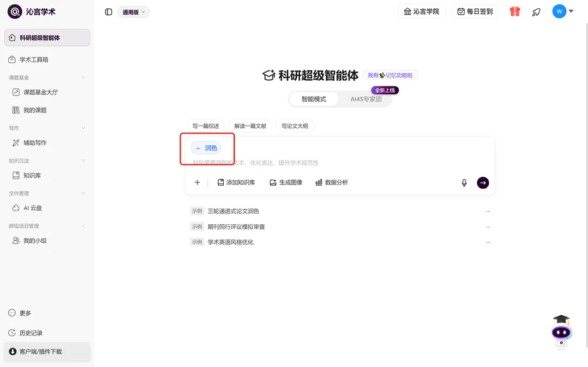Select 科研超级智能体 in sidebar
588x367 pixels.
(47, 37)
